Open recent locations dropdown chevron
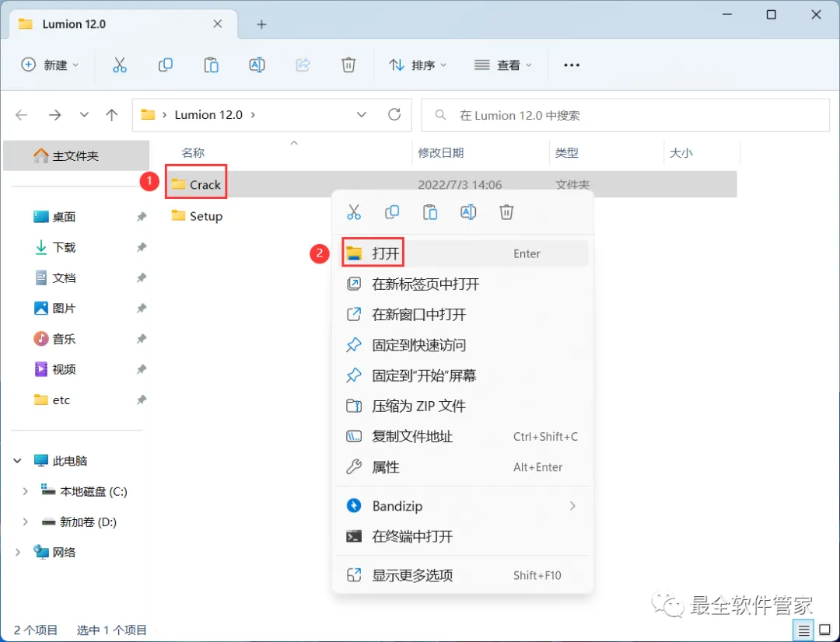The height and width of the screenshot is (642, 840). (x=84, y=114)
